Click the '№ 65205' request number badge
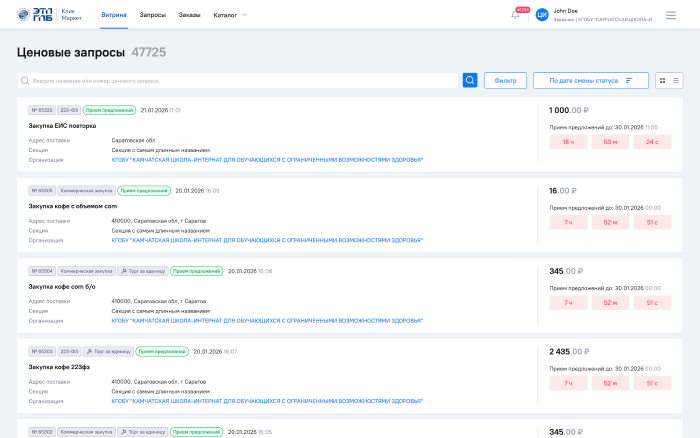Image resolution: width=700 pixels, height=438 pixels. (x=41, y=190)
